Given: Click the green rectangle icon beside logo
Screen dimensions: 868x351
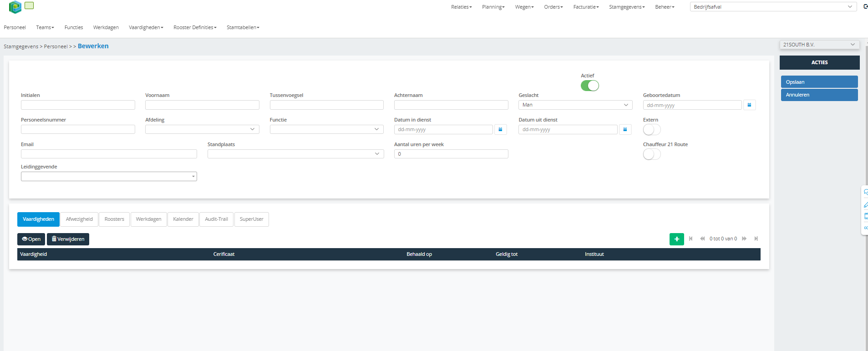Looking at the screenshot, I should pos(29,5).
